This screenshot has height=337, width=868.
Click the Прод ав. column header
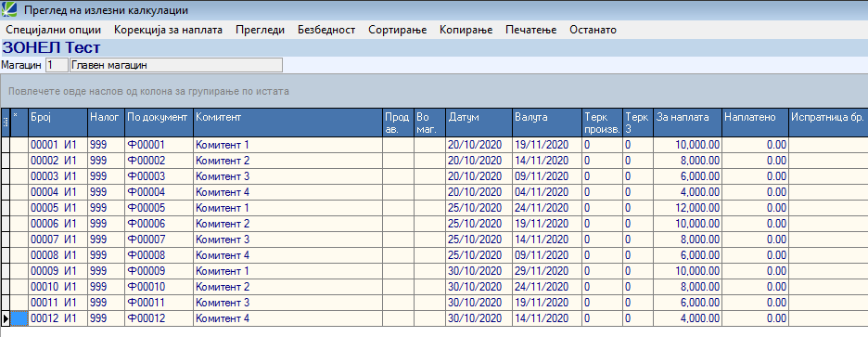click(398, 123)
